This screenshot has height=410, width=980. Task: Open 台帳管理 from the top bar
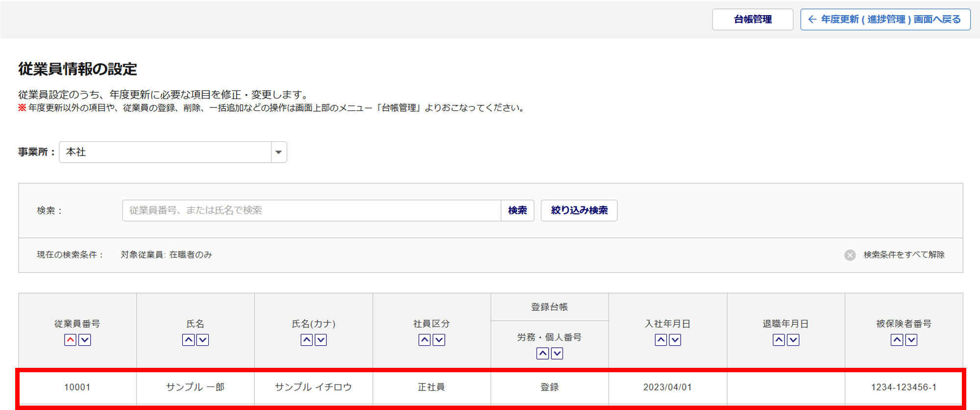pos(753,20)
